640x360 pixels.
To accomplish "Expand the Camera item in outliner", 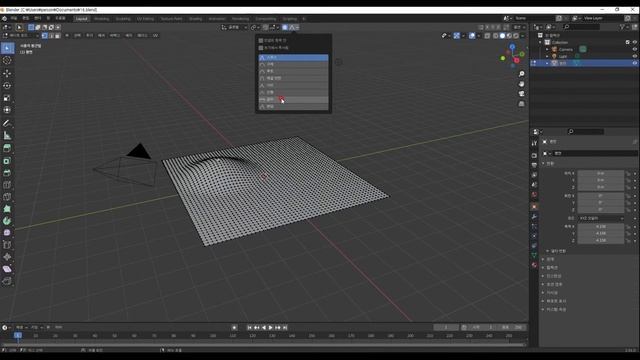I will (547, 49).
